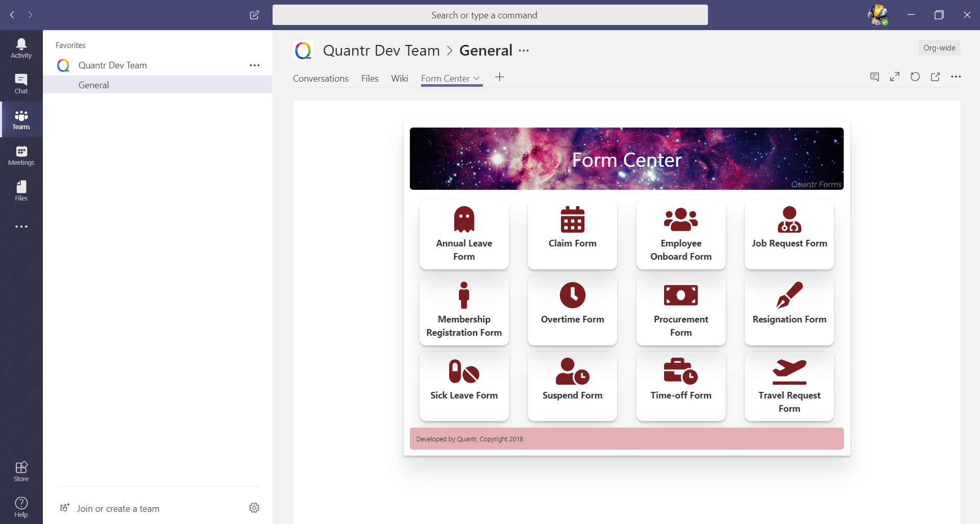This screenshot has height=524, width=980.
Task: Open the Time-off Form card
Action: (x=681, y=386)
